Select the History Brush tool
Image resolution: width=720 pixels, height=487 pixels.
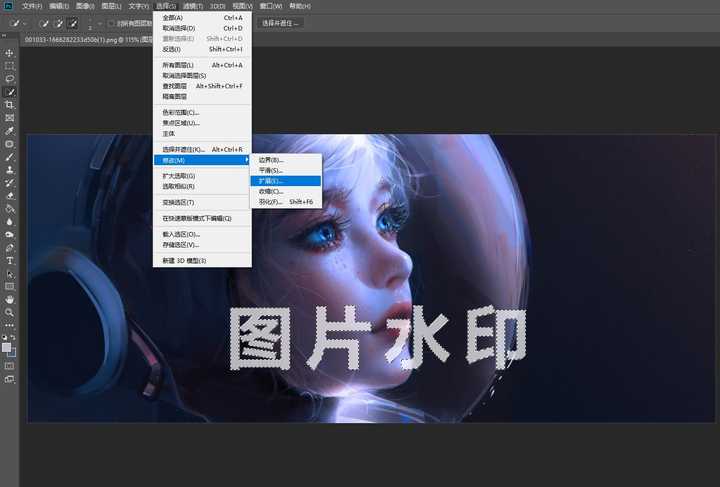click(x=9, y=183)
